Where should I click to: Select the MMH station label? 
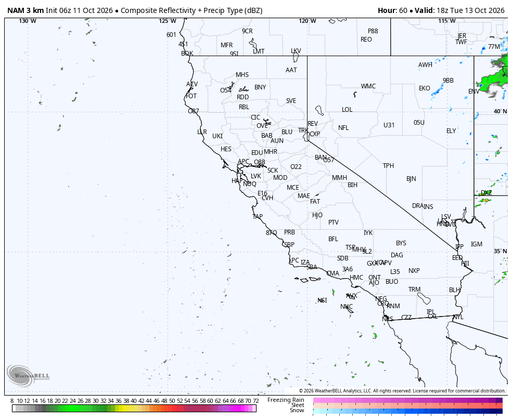pos(339,178)
